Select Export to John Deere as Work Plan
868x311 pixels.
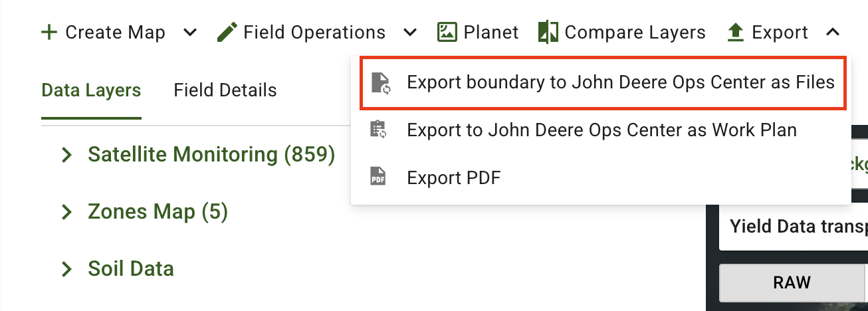601,130
